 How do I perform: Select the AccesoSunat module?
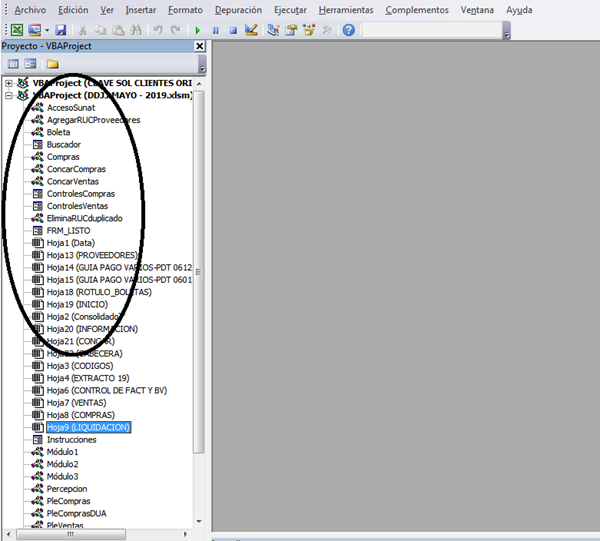(x=71, y=108)
